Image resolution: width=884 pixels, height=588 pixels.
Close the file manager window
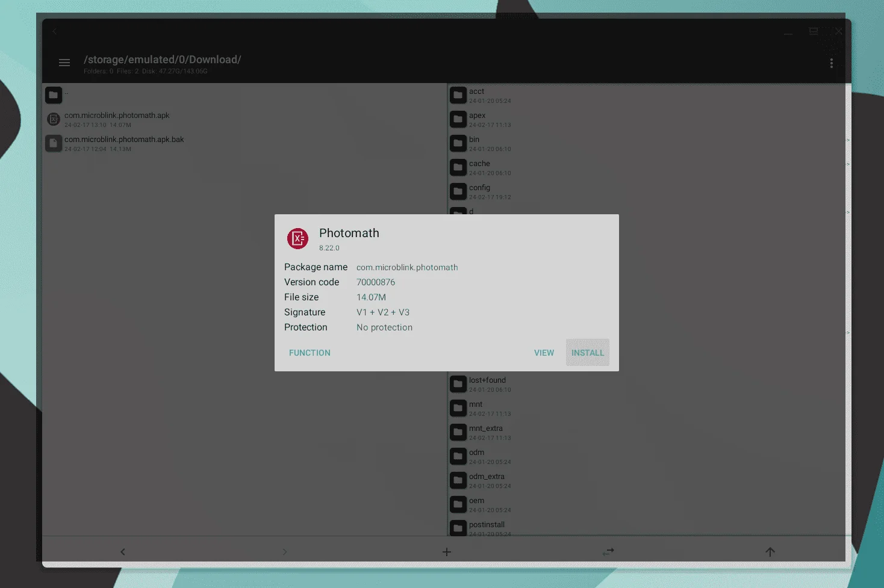[839, 31]
